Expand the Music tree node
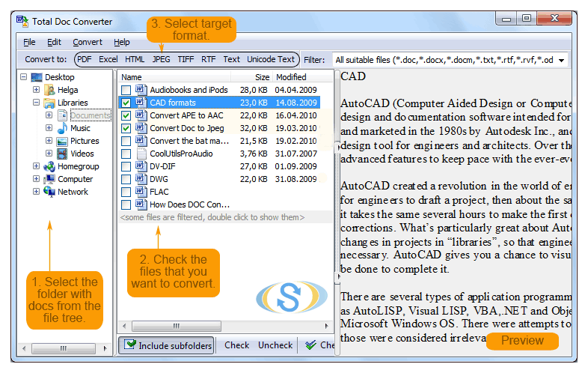The image size is (588, 373). tap(49, 128)
